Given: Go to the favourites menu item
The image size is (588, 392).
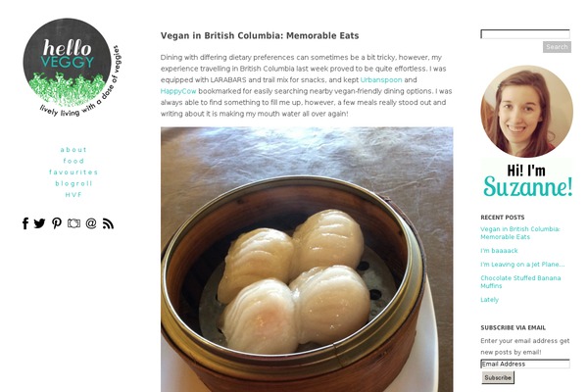Looking at the screenshot, I should click(73, 172).
